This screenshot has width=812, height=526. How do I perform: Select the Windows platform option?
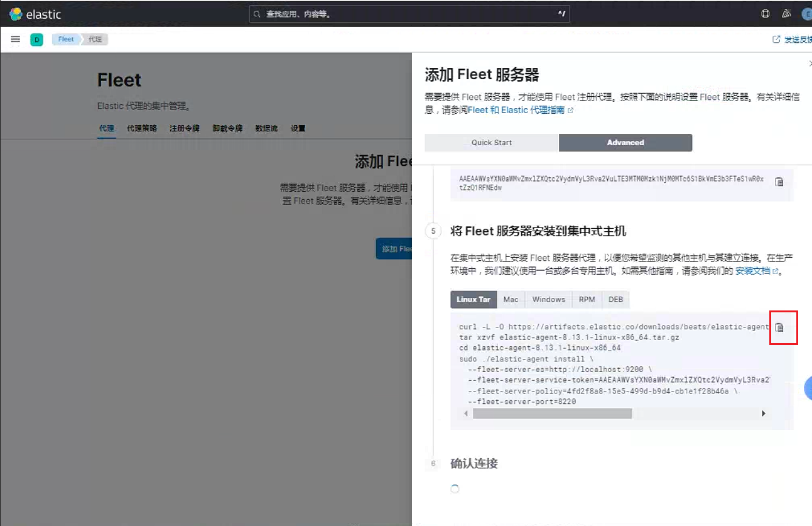549,299
